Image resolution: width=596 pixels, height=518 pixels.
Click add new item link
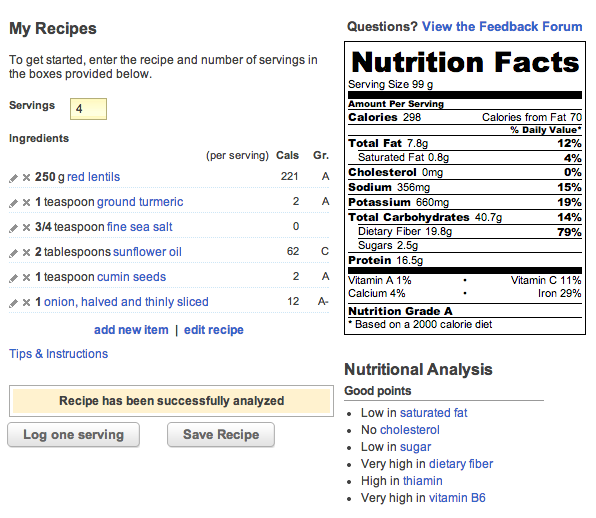coord(131,329)
